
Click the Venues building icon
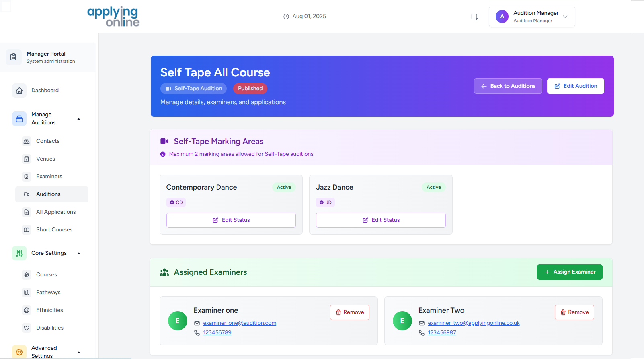point(27,159)
